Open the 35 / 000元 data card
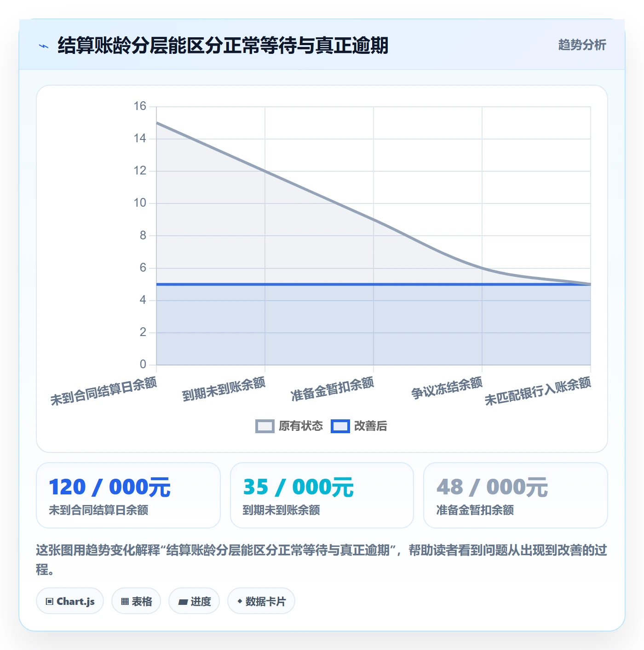The width and height of the screenshot is (644, 650). 322,495
